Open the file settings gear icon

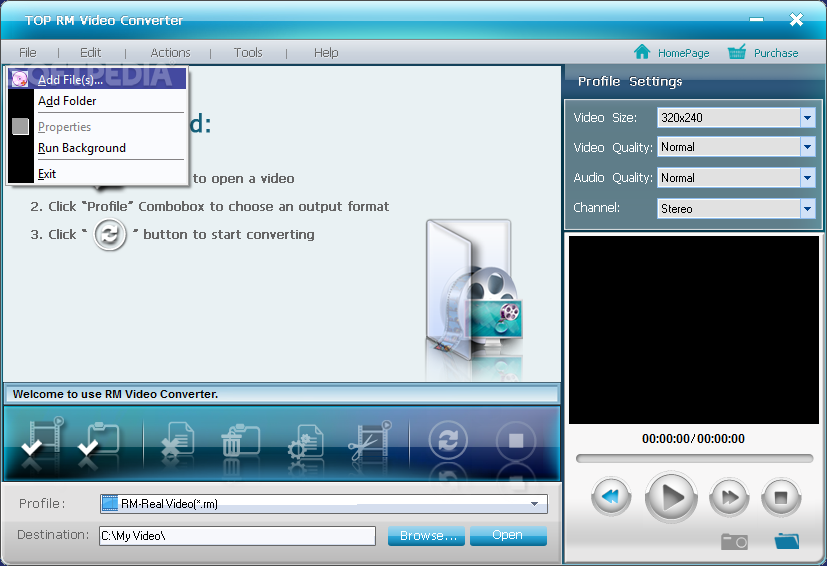(x=305, y=440)
